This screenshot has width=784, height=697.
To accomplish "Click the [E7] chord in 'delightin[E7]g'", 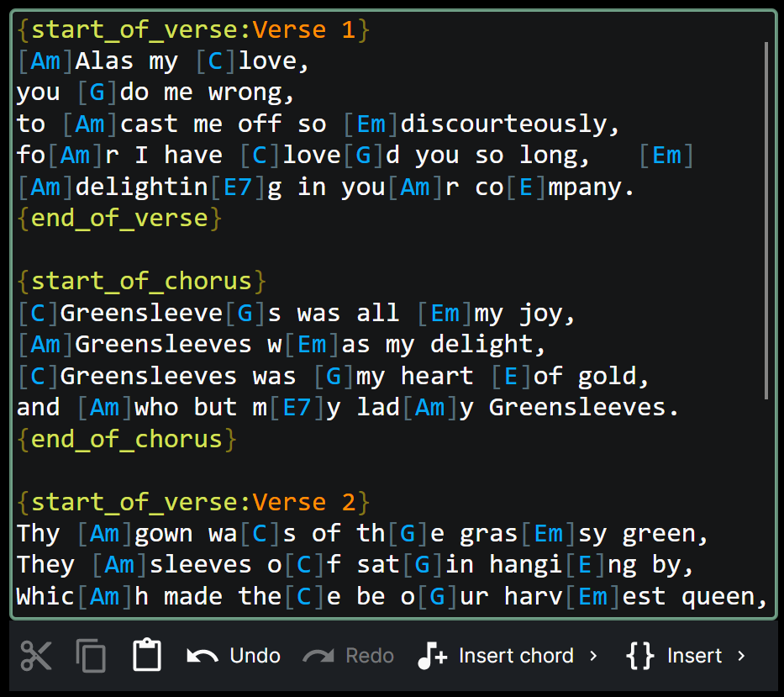I will (x=238, y=187).
